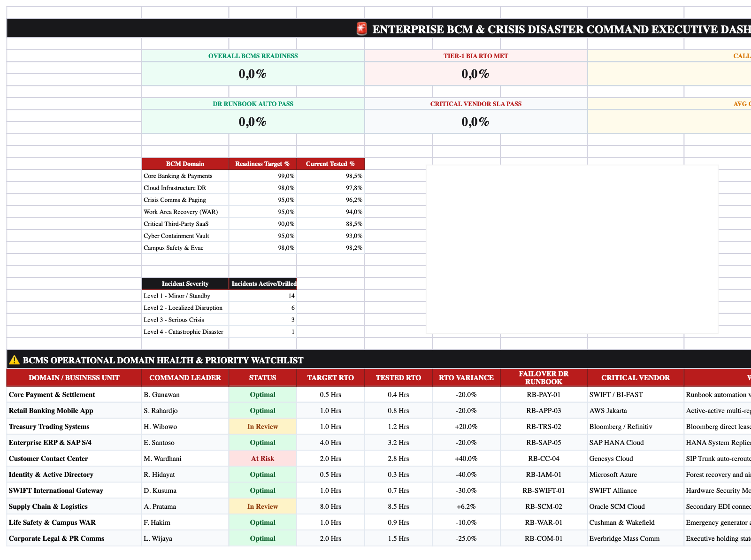This screenshot has height=560, width=751.
Task: Click the Corporate Legal & PR Comms cell
Action: [74, 538]
